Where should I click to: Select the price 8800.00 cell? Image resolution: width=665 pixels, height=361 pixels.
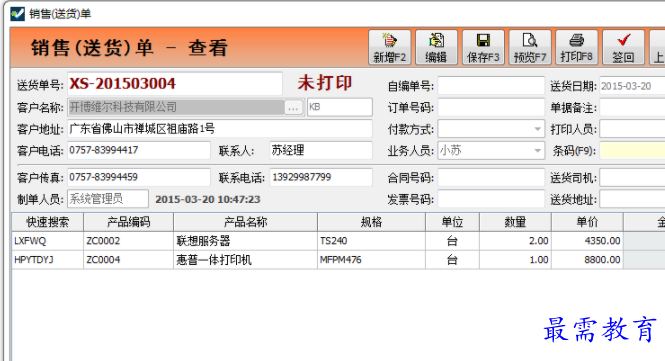(x=587, y=260)
